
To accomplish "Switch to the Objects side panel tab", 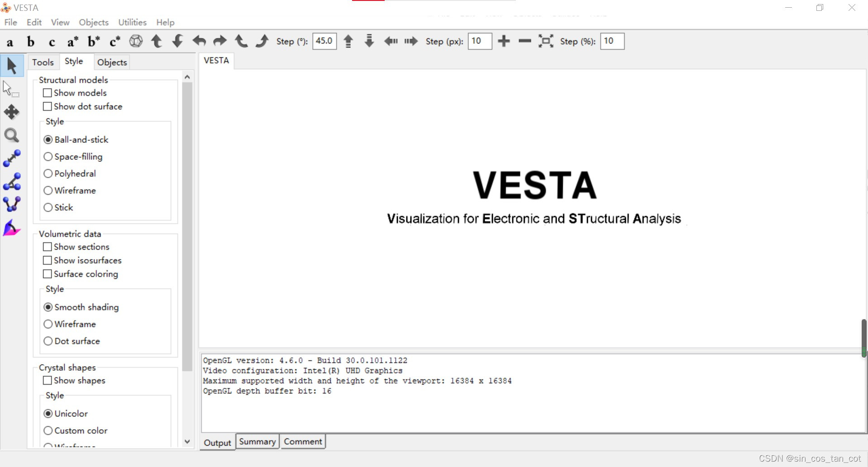I will pos(112,62).
